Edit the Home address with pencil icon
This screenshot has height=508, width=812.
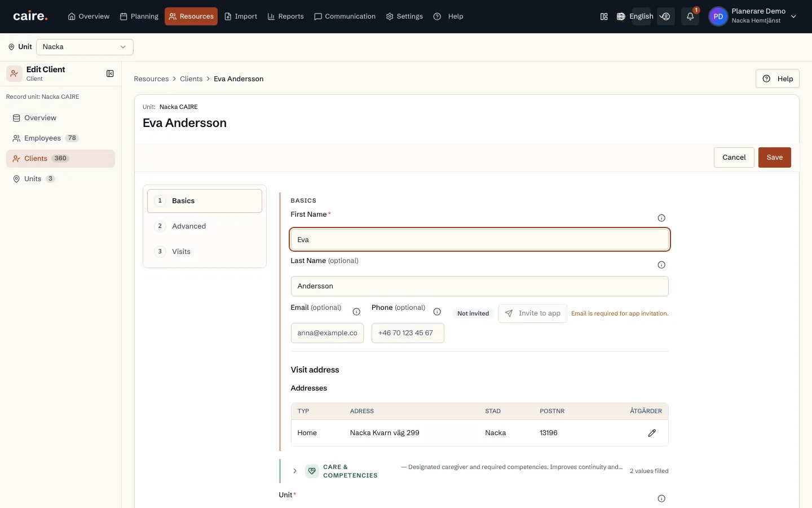652,433
